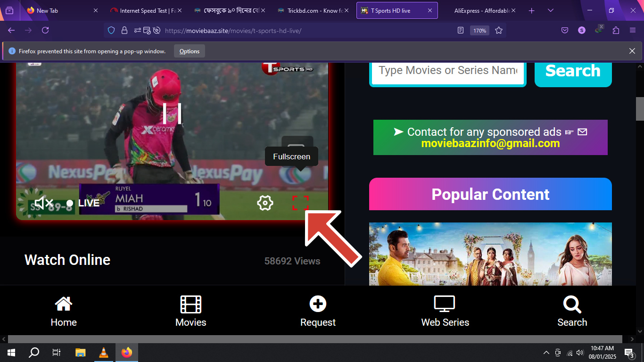
Task: Enter fullscreen mode on video
Action: (300, 203)
